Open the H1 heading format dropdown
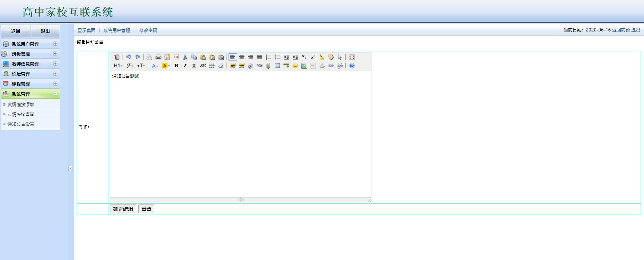Viewport: 644px width, 260px height. [118, 66]
